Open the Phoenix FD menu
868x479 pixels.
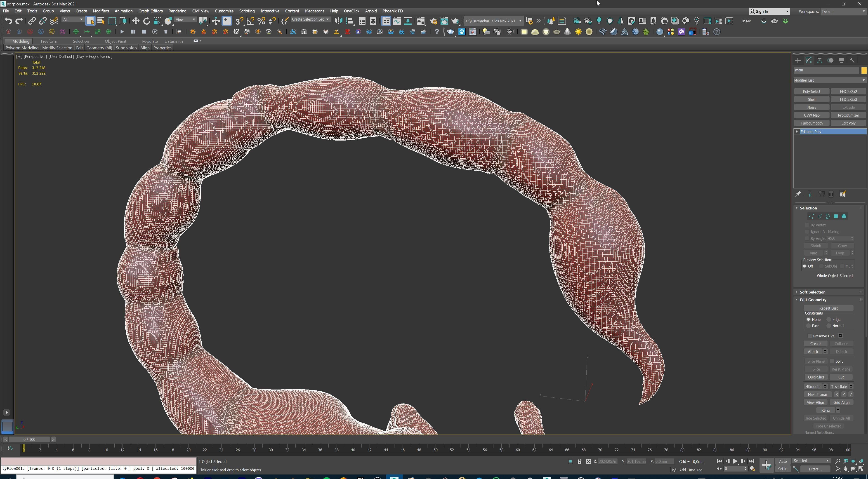pyautogui.click(x=393, y=11)
